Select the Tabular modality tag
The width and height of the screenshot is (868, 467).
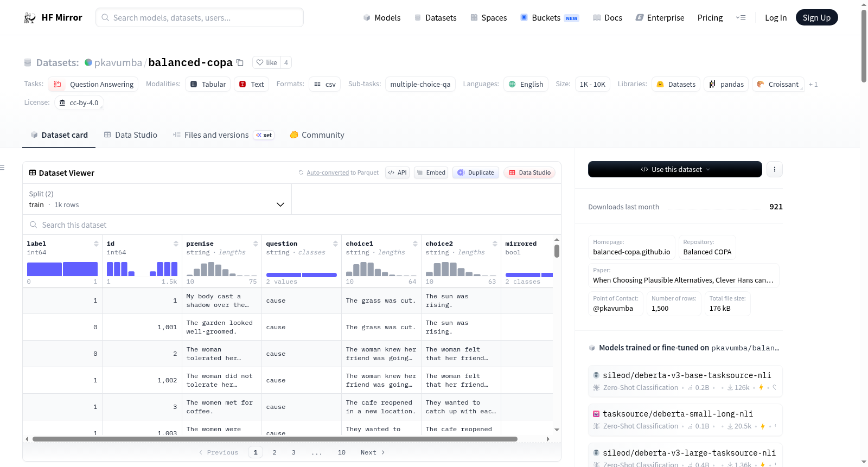pyautogui.click(x=208, y=84)
